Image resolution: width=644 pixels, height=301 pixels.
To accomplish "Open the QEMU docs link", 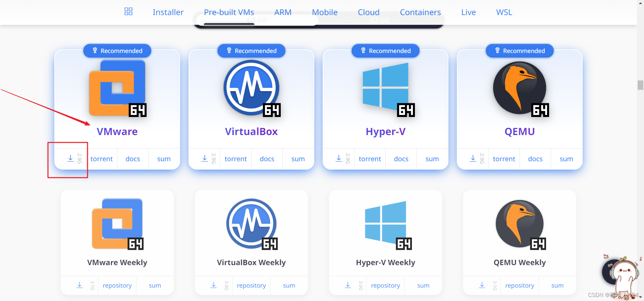I will [535, 159].
